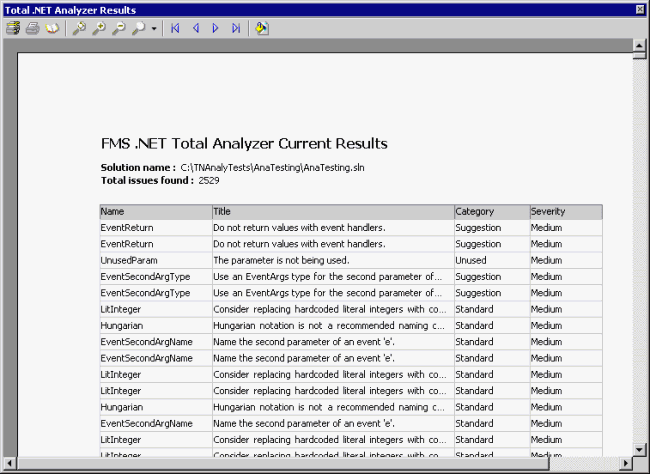Click the Title column header
The height and width of the screenshot is (474, 650).
coord(333,211)
